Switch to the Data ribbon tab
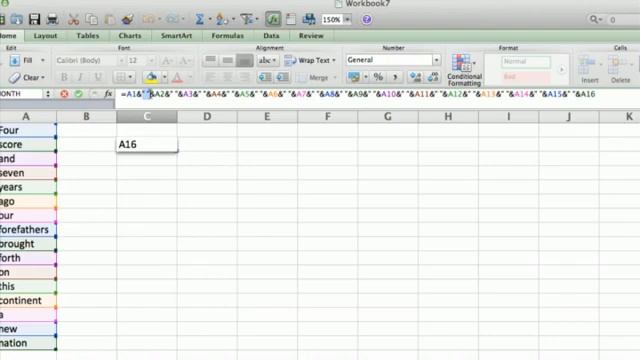Screen dimensions: 640x360 (271, 36)
